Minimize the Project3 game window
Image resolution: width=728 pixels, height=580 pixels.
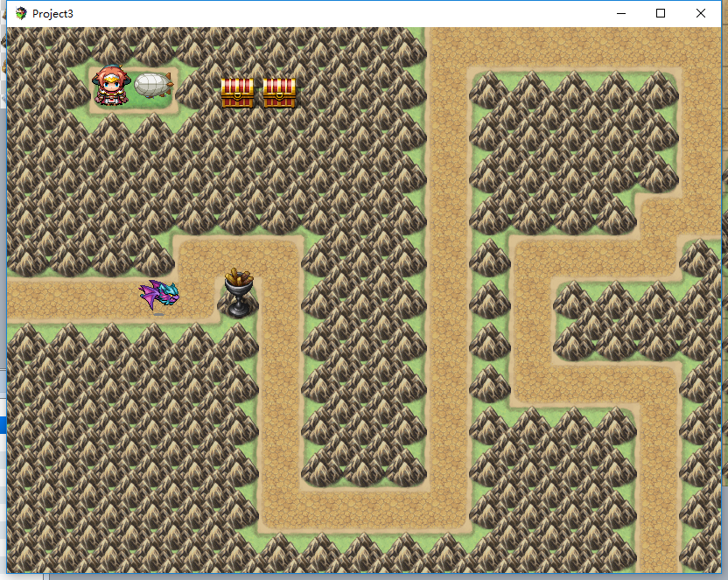coord(621,13)
